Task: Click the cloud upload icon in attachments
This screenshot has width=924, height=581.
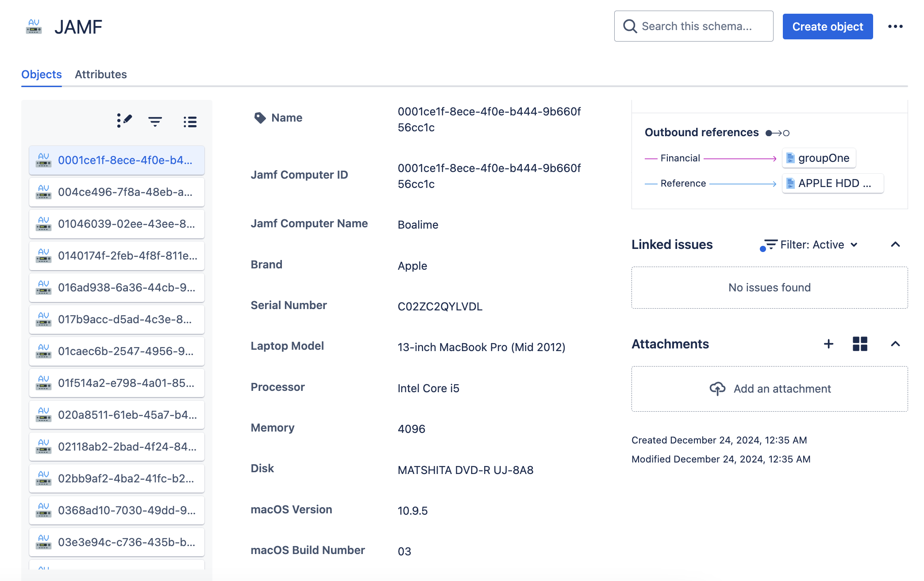Action: pyautogui.click(x=717, y=389)
